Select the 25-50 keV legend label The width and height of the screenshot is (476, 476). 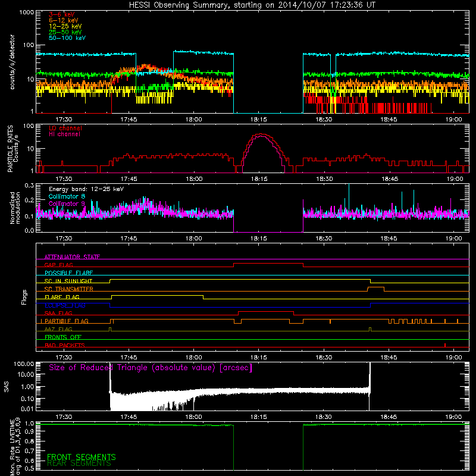(x=65, y=32)
